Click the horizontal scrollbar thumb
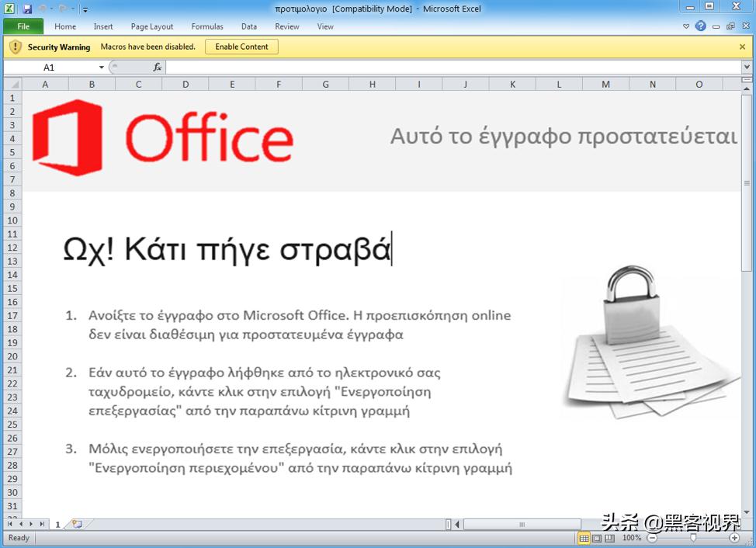756x548 pixels. coord(522,525)
